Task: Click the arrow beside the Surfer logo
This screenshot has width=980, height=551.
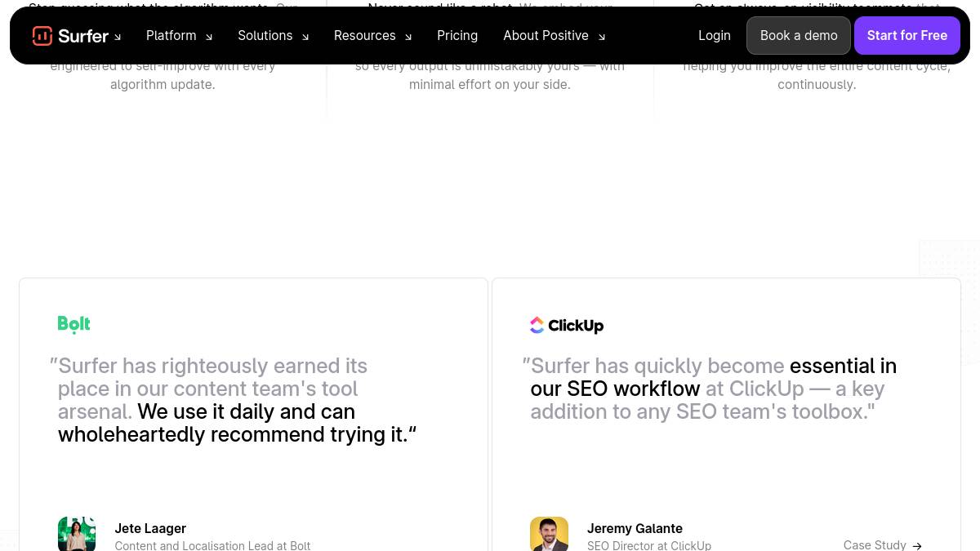Action: point(118,38)
